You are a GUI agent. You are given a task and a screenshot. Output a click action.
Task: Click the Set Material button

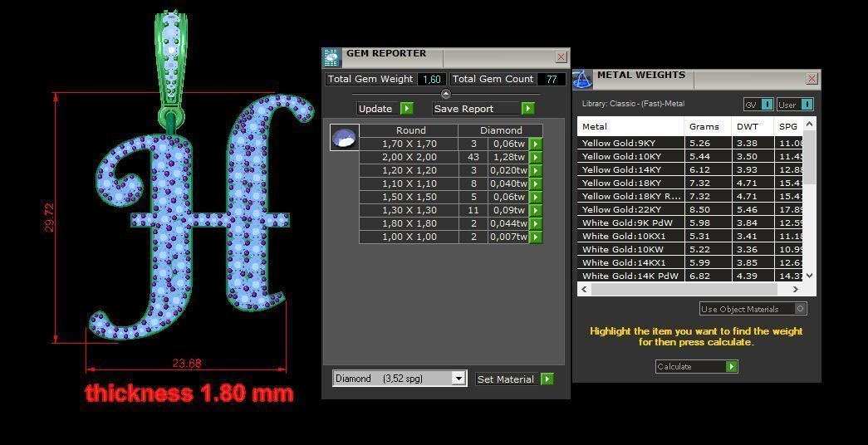pyautogui.click(x=505, y=379)
